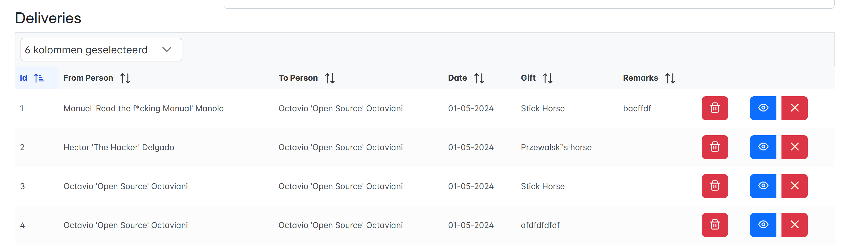Image resolution: width=868 pixels, height=246 pixels.
Task: View delivery 1 using the eye button
Action: click(763, 108)
